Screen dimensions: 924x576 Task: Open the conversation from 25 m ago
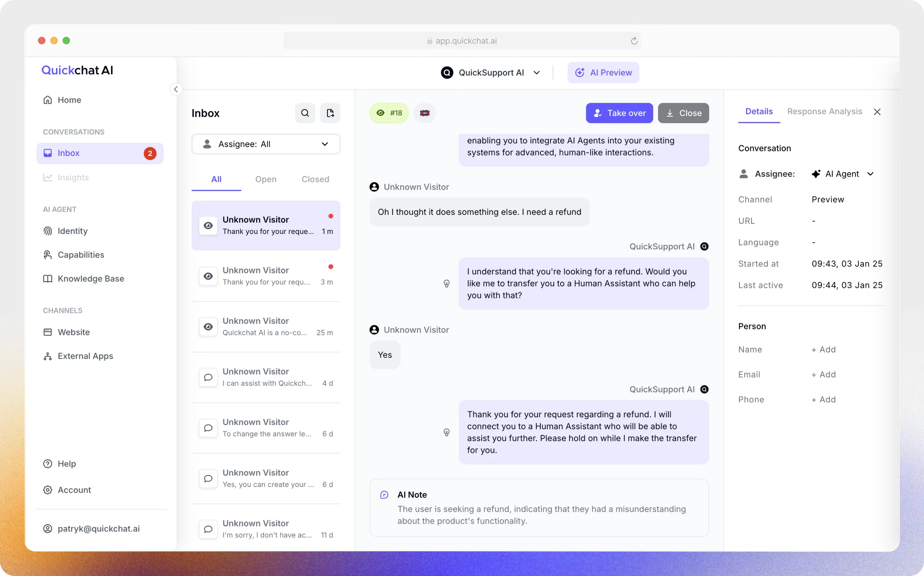266,327
